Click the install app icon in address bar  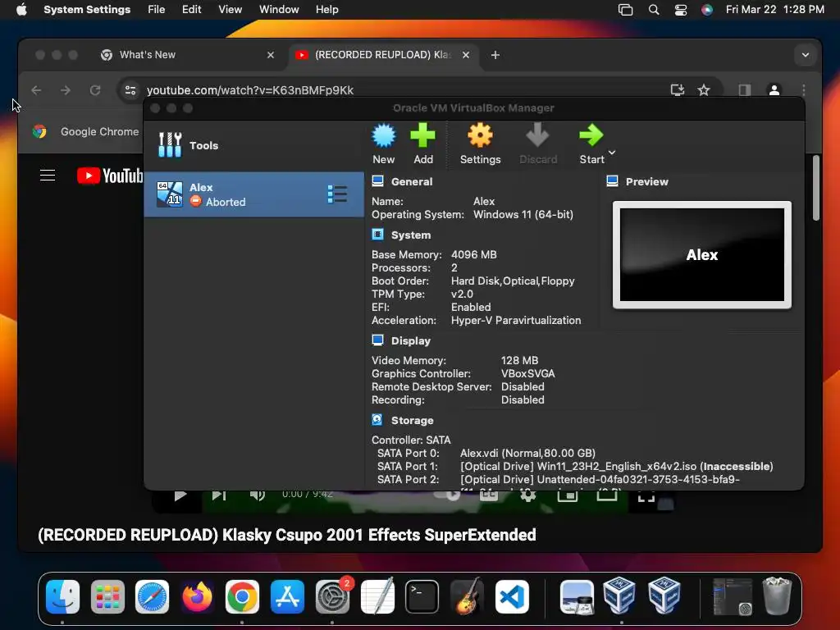tap(677, 90)
